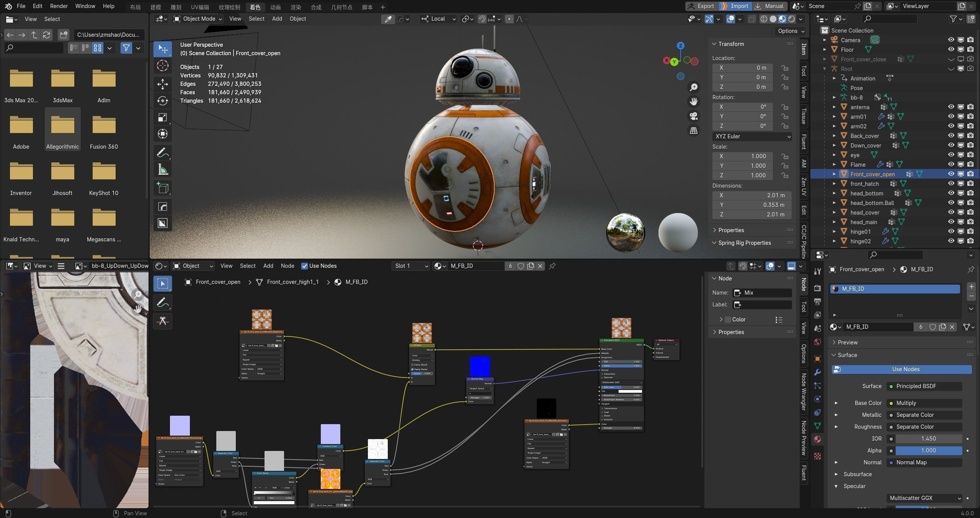Open the Local transform orientation dropdown
Viewport: 980px width, 518px height.
click(x=438, y=19)
